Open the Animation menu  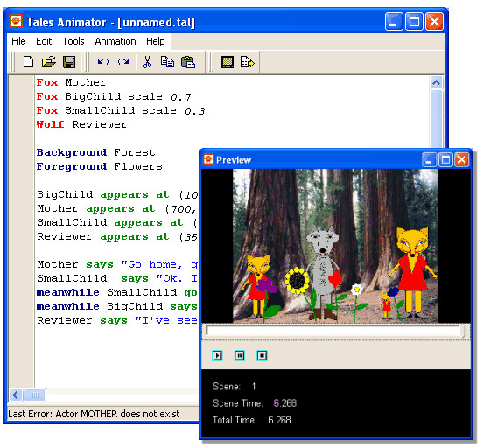(x=115, y=41)
